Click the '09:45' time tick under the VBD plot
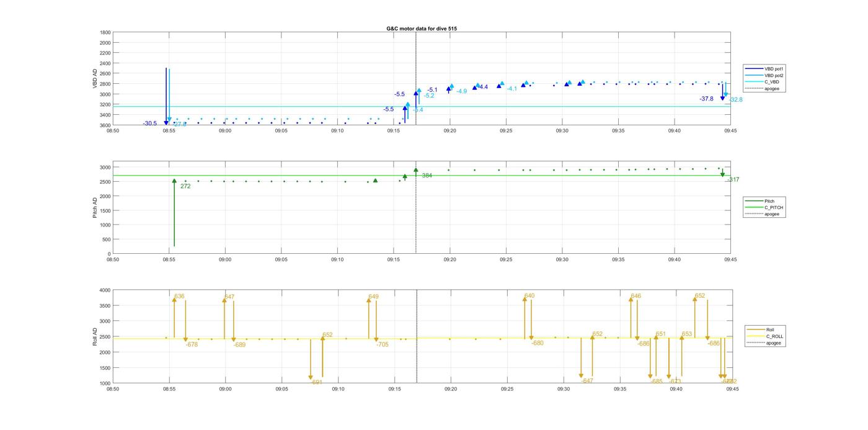The width and height of the screenshot is (868, 430). point(731,131)
